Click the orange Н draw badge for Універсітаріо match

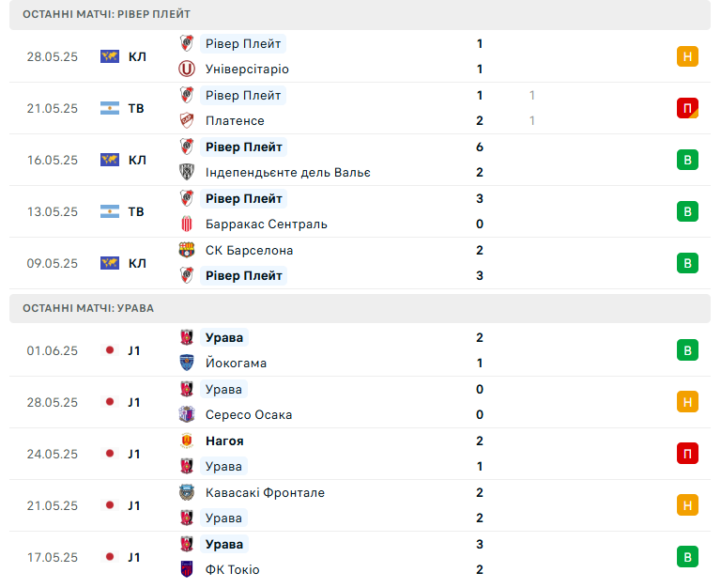click(x=687, y=56)
